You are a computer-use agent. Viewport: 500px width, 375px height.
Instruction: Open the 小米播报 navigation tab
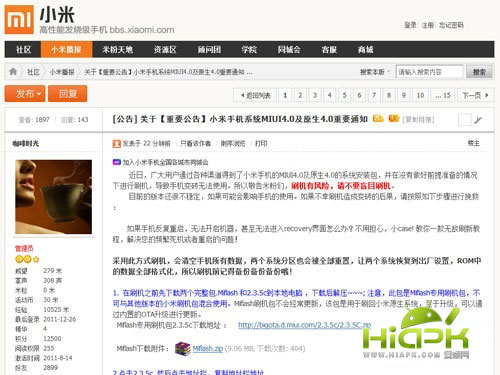[66, 50]
